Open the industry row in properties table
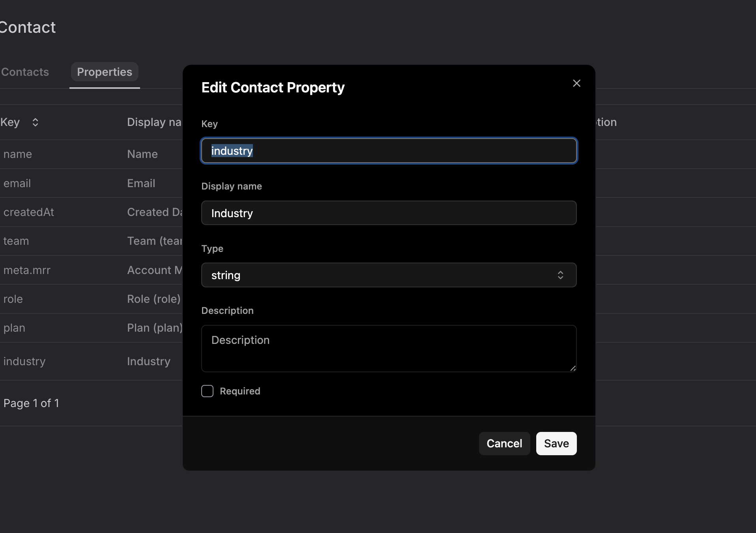The height and width of the screenshot is (533, 756). tap(24, 361)
